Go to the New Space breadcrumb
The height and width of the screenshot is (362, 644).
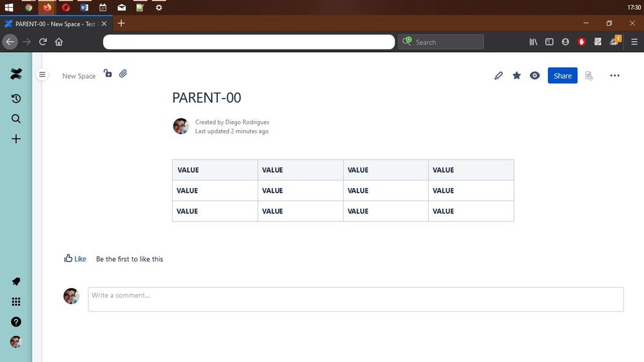79,76
